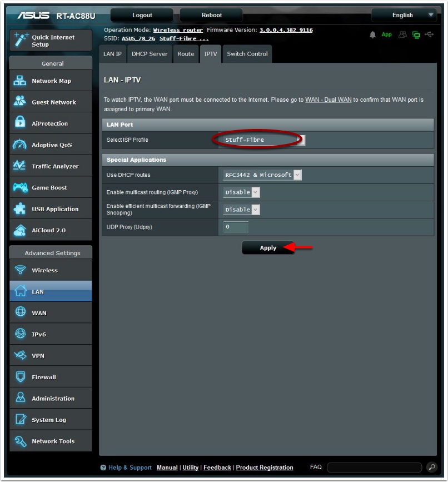Screen dimensions: 448x482
Task: Click the ASUS_78_2G SSID link
Action: click(x=138, y=38)
